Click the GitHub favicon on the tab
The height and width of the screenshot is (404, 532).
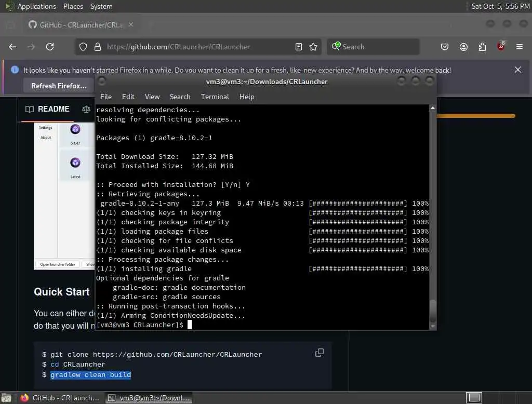(x=33, y=24)
